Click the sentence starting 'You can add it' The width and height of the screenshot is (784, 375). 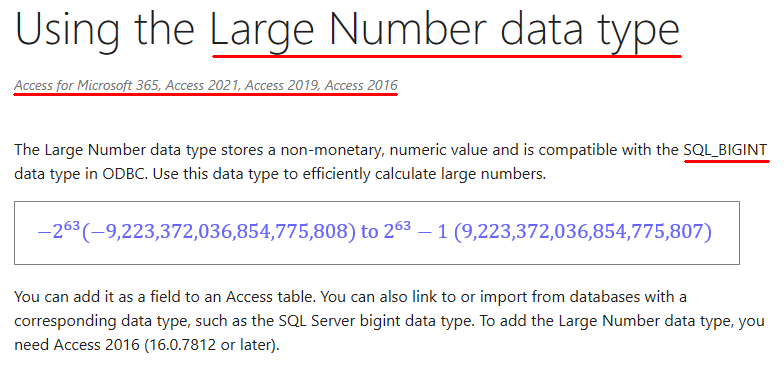pyautogui.click(x=164, y=297)
